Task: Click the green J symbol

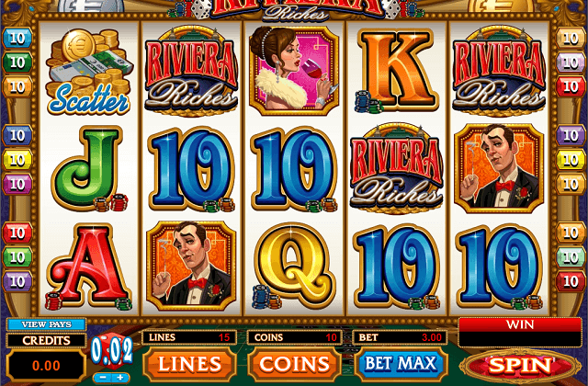Action: [x=89, y=169]
